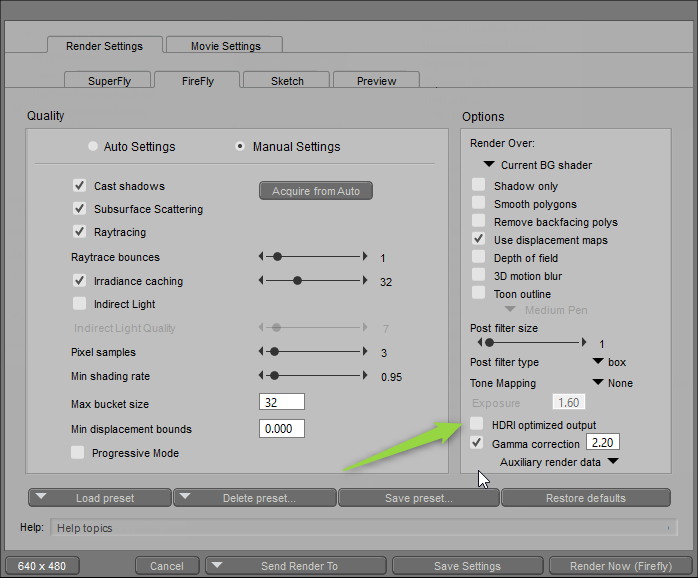Open the Load preset dropdown
The image size is (698, 578).
[98, 498]
